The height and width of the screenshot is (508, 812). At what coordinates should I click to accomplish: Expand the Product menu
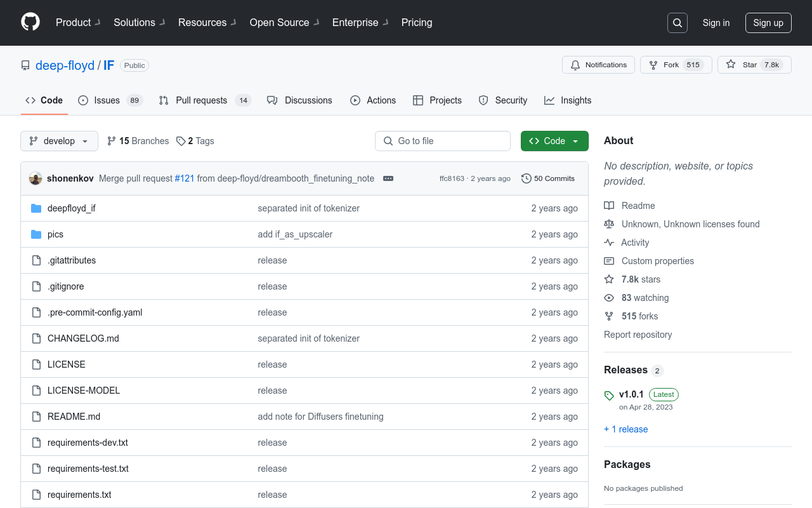[x=78, y=23]
